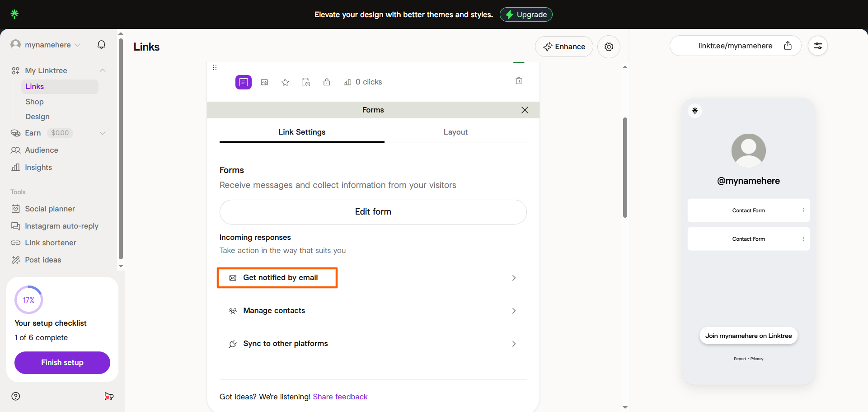Open Get notified by email
The height and width of the screenshot is (412, 868).
373,278
